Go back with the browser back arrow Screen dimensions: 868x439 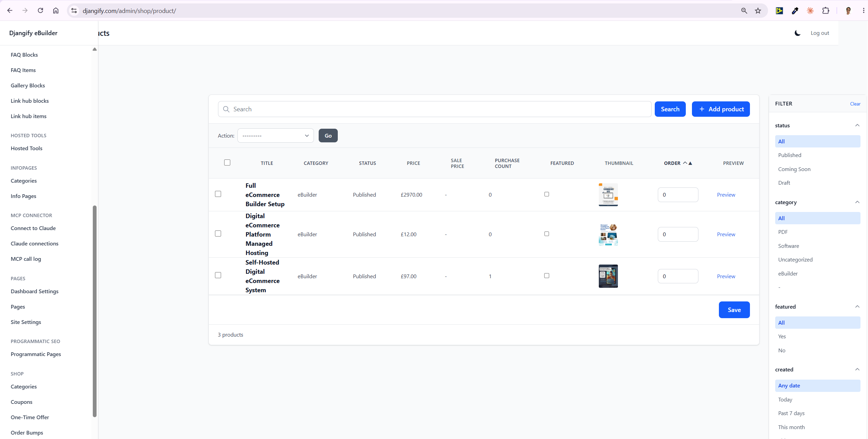click(10, 11)
